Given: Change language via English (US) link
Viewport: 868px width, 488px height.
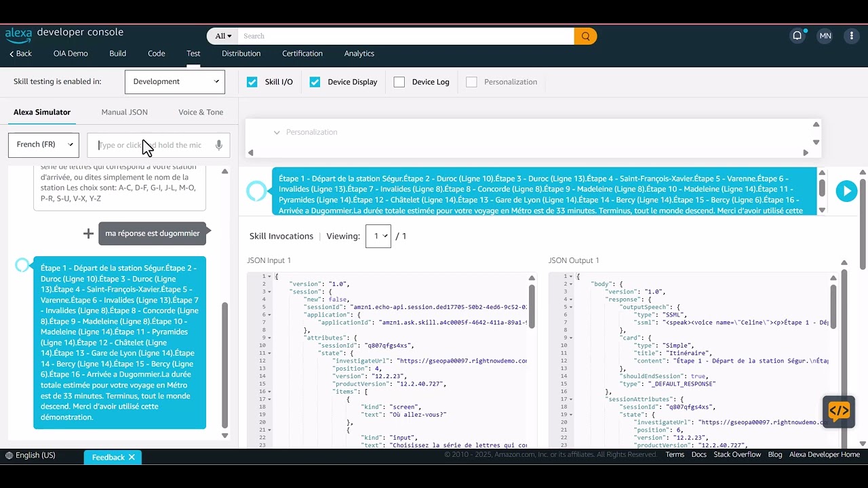Looking at the screenshot, I should pos(35,455).
